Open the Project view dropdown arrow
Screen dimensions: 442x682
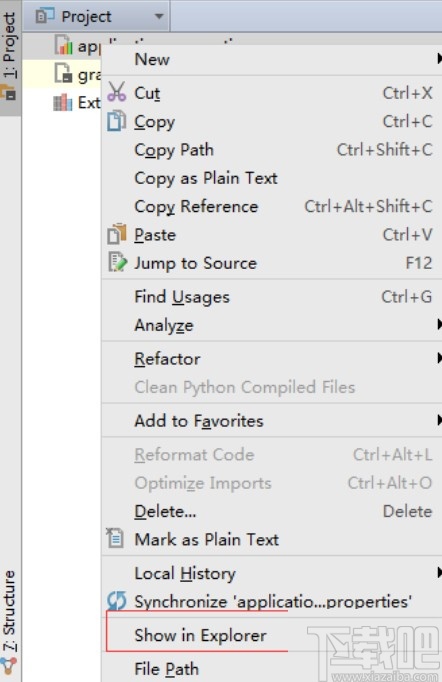159,17
